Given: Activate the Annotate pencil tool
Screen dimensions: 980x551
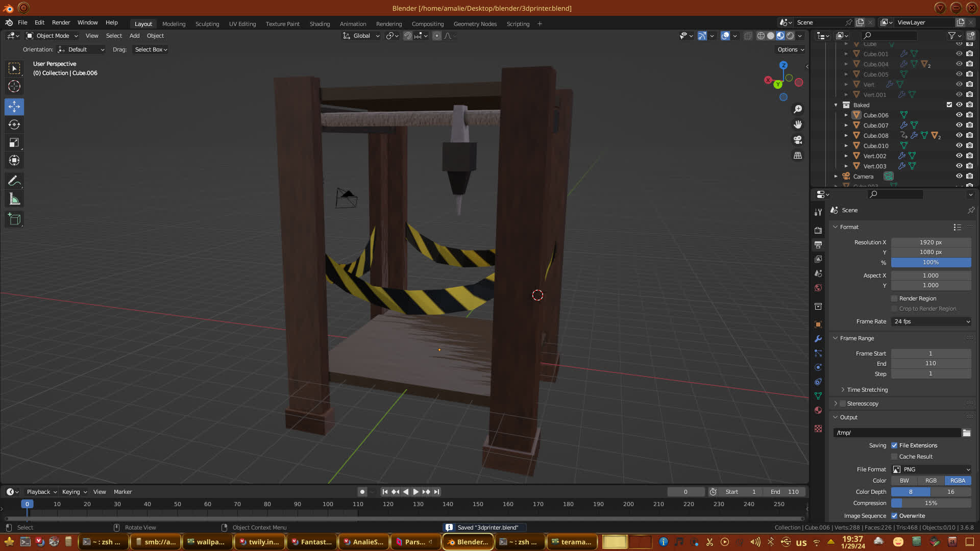Looking at the screenshot, I should [x=14, y=181].
